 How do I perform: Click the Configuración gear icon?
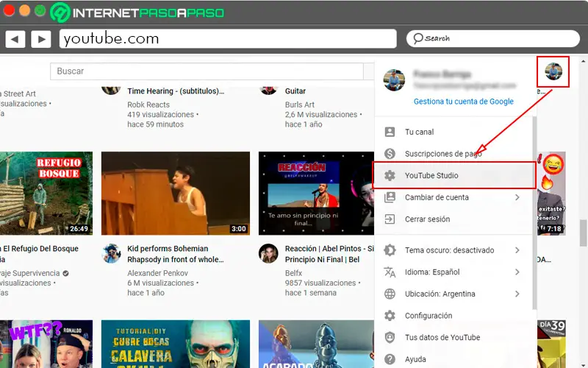[x=390, y=316]
